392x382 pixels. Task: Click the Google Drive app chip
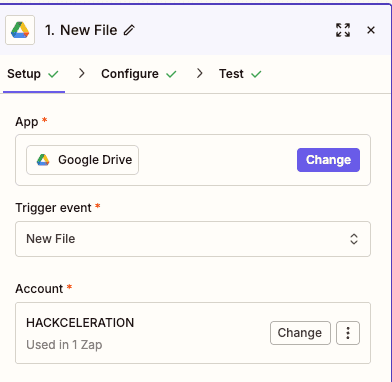tap(82, 160)
